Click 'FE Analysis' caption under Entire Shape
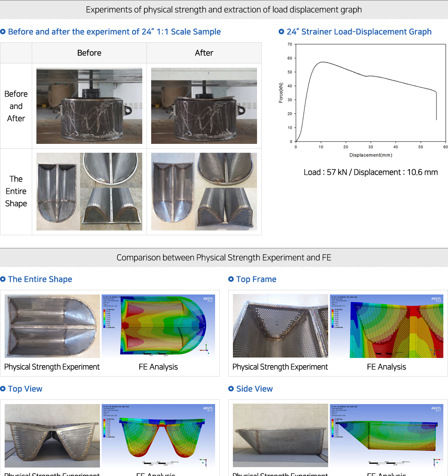448x476 pixels. tap(158, 367)
